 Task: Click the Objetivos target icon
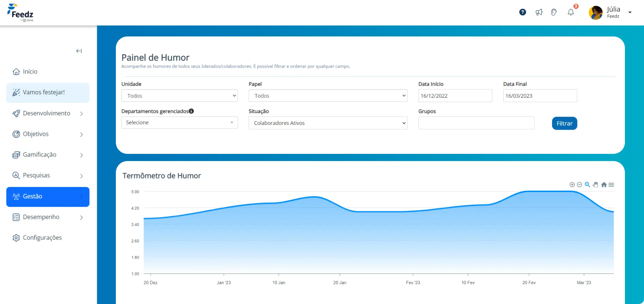tap(16, 134)
